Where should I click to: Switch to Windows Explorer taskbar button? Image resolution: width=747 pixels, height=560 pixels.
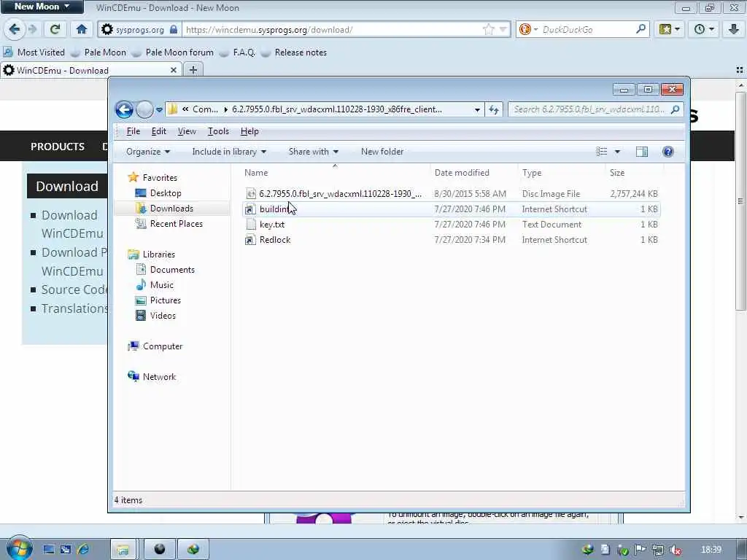click(x=123, y=550)
